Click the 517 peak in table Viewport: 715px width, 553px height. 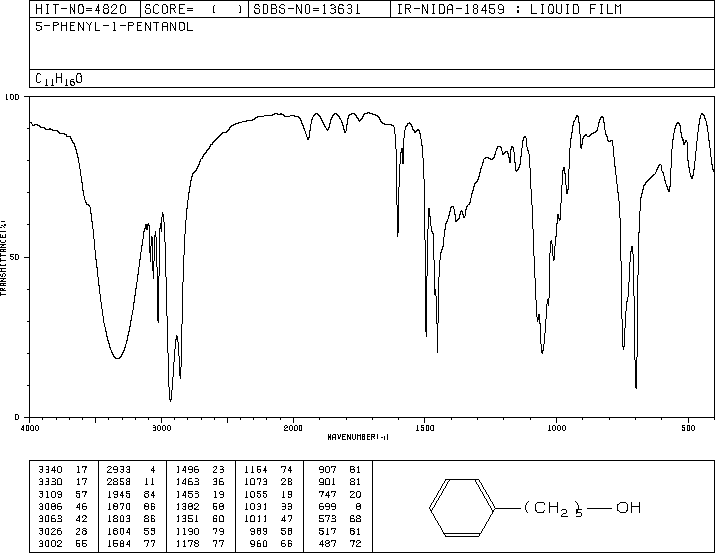tap(327, 531)
